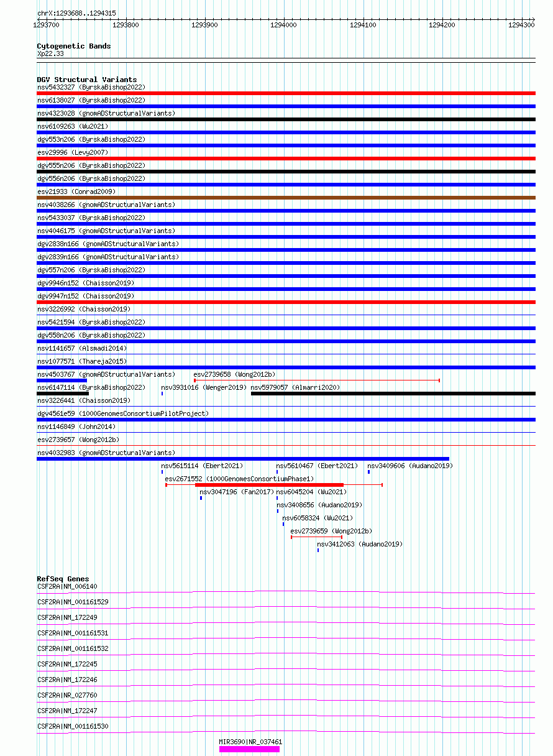Click the thick red esv2671552 bar
Image resolution: width=553 pixels, height=756 pixels.
(x=269, y=485)
